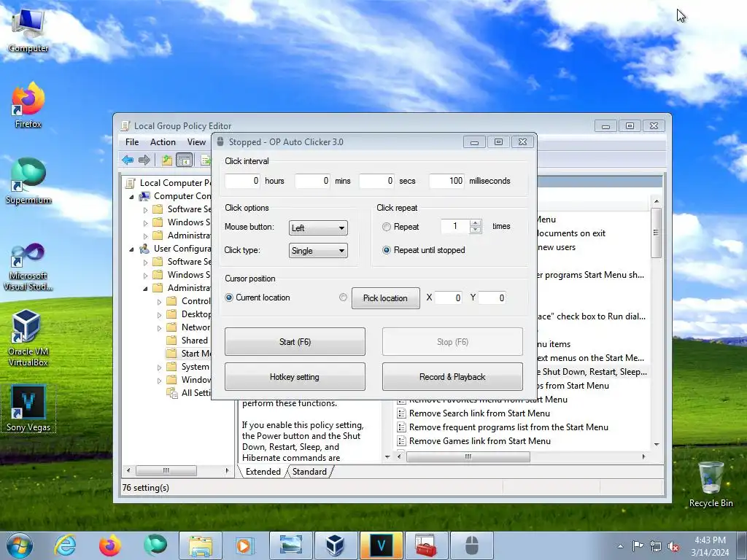Click the policy list vertical scrollbar thumb
The height and width of the screenshot is (560, 747).
pos(656,233)
